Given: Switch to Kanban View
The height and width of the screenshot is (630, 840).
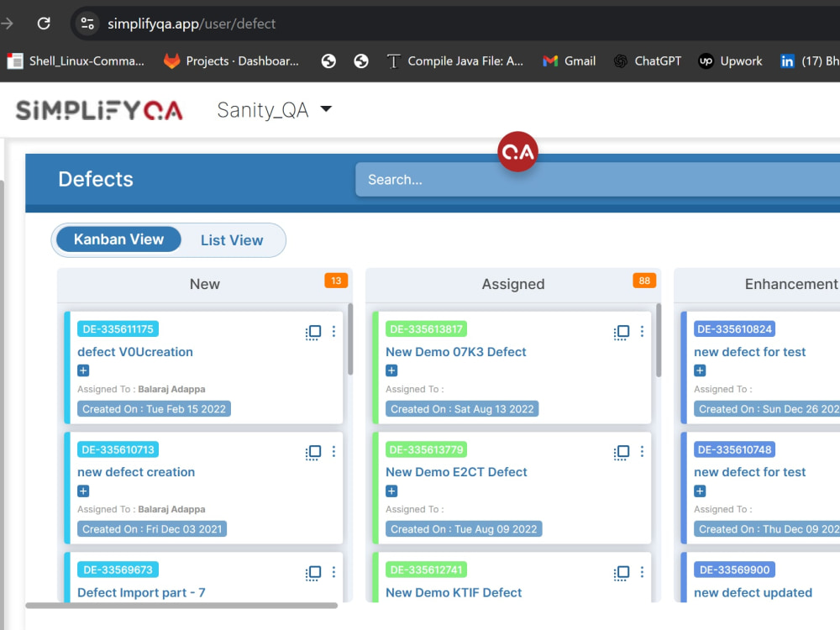Looking at the screenshot, I should (x=118, y=239).
